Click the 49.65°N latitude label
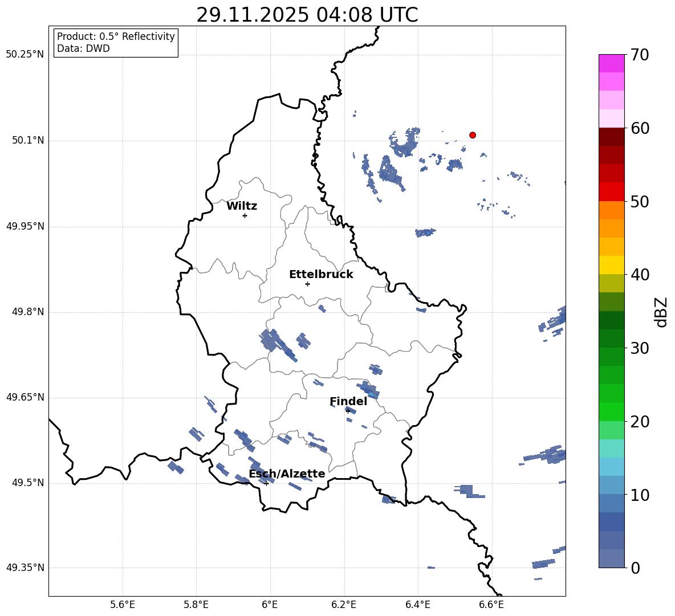The height and width of the screenshot is (616, 675). tap(25, 397)
